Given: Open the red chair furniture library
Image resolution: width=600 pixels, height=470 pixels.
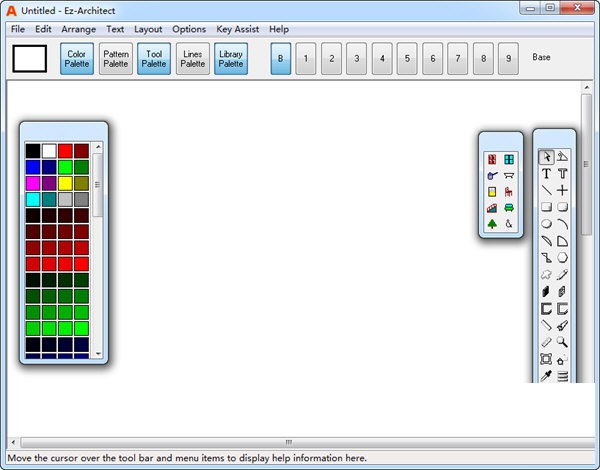Looking at the screenshot, I should pos(509,192).
